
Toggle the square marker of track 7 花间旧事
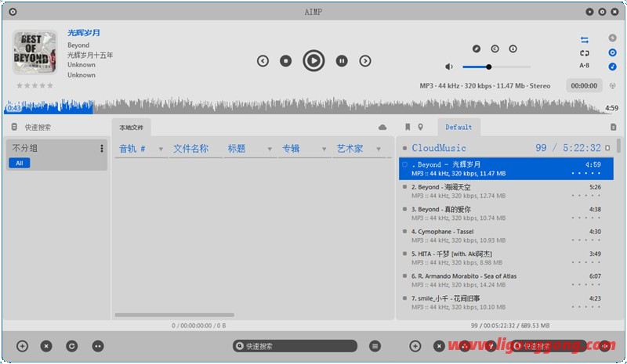[x=404, y=298]
